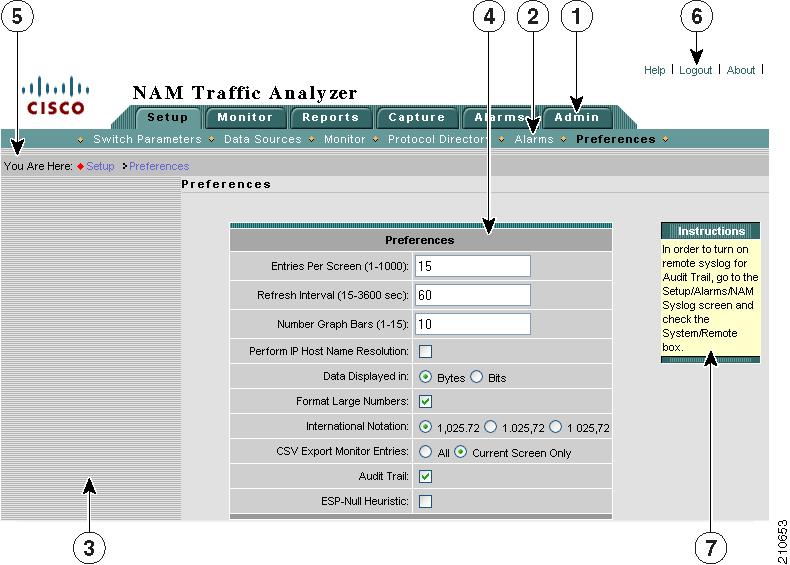Image resolution: width=790 pixels, height=565 pixels.
Task: Uncheck the Audit Trail checkbox
Action: [425, 476]
